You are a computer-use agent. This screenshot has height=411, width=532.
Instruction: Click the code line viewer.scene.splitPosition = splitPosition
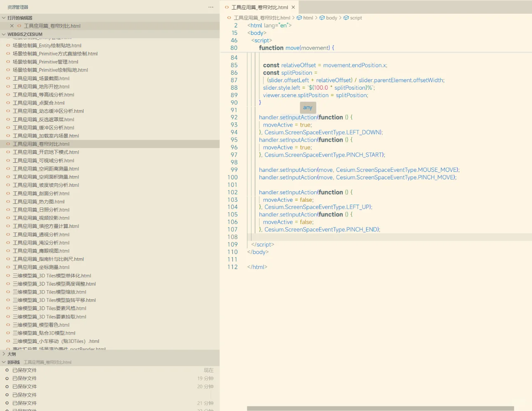315,95
